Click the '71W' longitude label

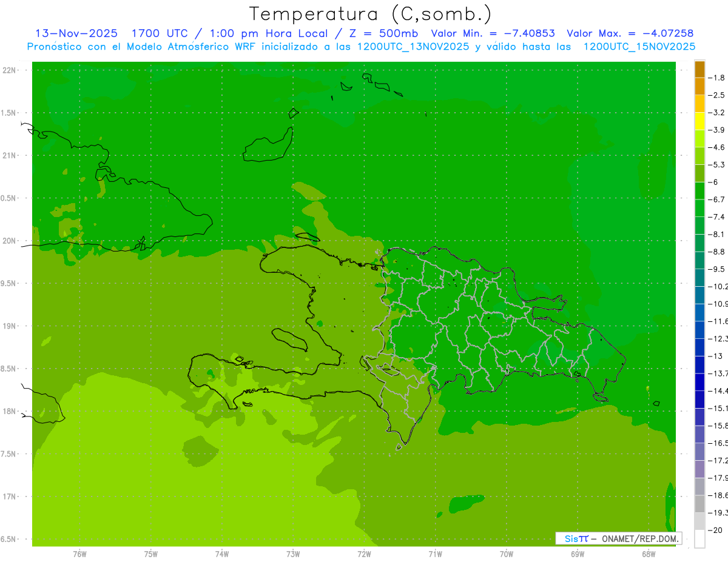click(x=435, y=554)
